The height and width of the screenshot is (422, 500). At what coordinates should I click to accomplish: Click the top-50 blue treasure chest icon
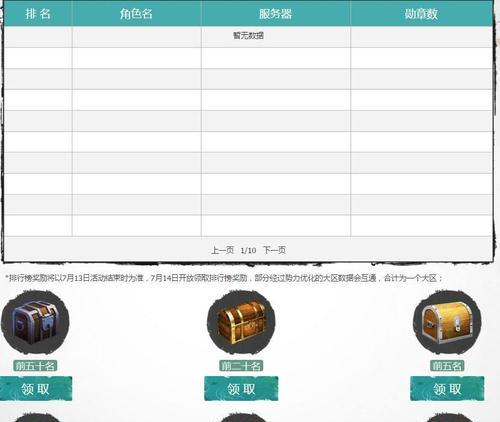coord(35,322)
